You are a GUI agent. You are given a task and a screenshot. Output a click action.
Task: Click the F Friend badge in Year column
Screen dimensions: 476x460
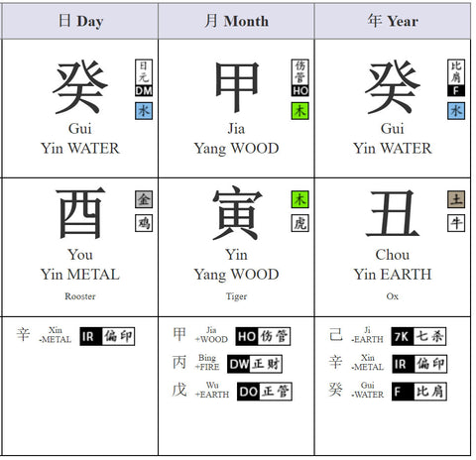coord(456,78)
